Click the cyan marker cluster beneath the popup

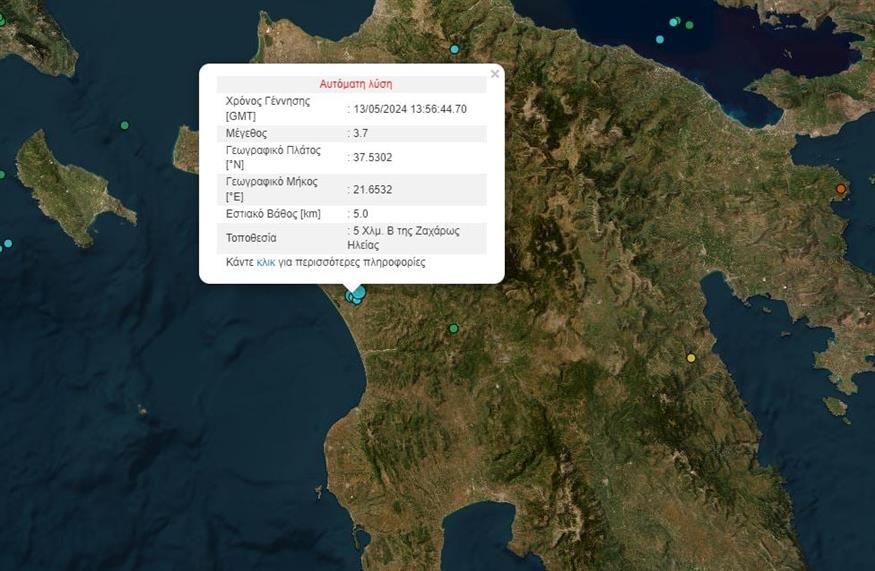click(355, 295)
